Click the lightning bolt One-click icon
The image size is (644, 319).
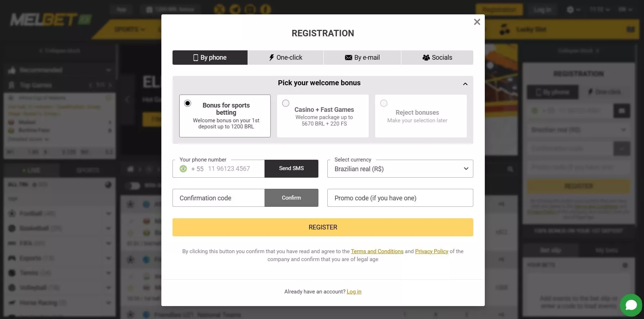272,58
